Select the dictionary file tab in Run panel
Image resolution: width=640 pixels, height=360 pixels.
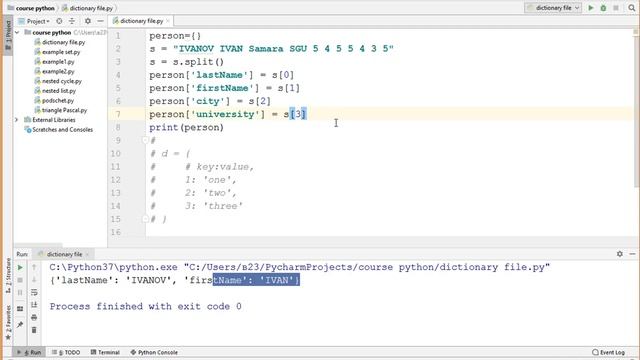[x=64, y=254]
